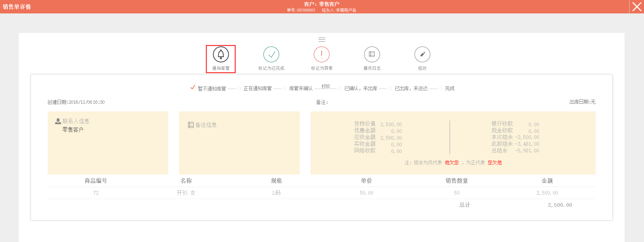Screen dimensions: 644x242
Task: Click the 商品编号 column header
Action: click(96, 181)
